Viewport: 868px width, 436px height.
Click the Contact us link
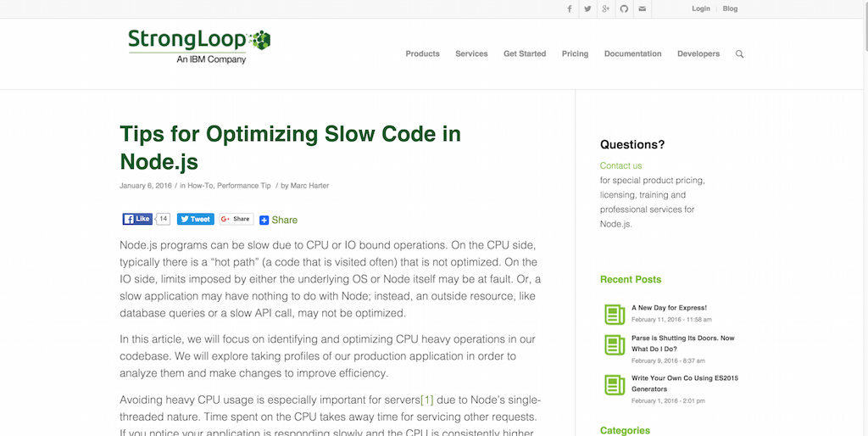[x=621, y=165]
